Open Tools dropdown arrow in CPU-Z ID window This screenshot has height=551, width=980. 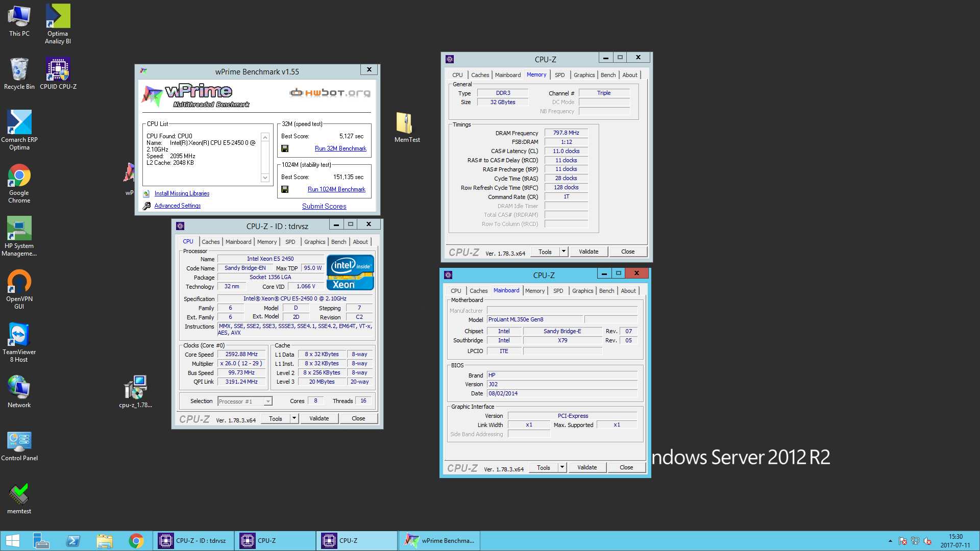click(x=294, y=418)
